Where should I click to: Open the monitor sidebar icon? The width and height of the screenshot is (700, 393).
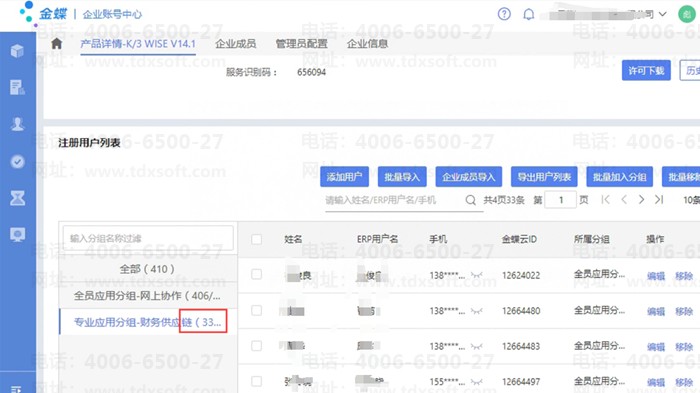17,234
